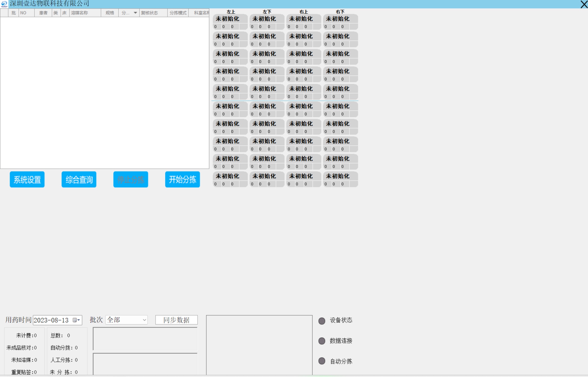
Task: Click the 设备状态 indicator light
Action: [x=322, y=321]
